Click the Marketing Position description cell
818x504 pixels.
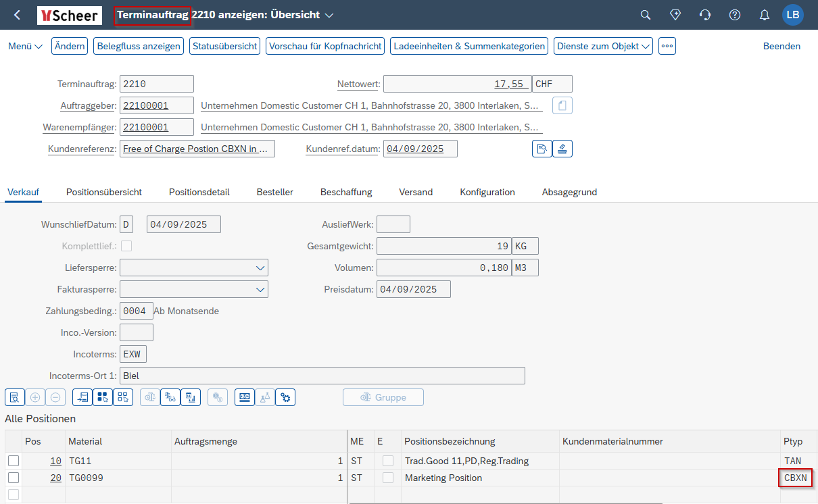[x=480, y=478]
